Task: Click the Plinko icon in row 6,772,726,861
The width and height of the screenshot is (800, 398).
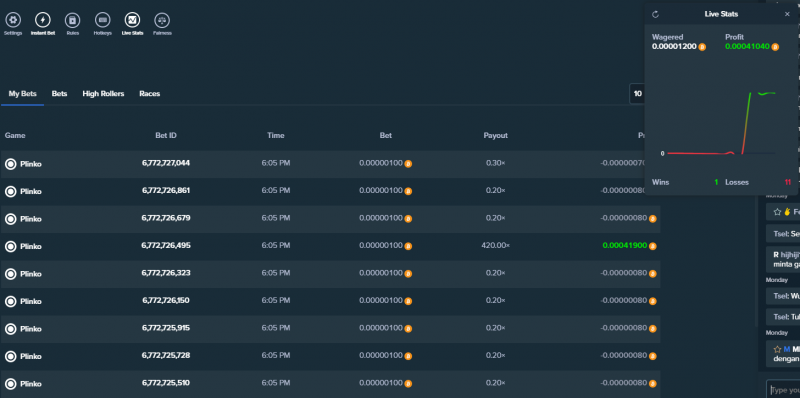Action: tap(10, 192)
